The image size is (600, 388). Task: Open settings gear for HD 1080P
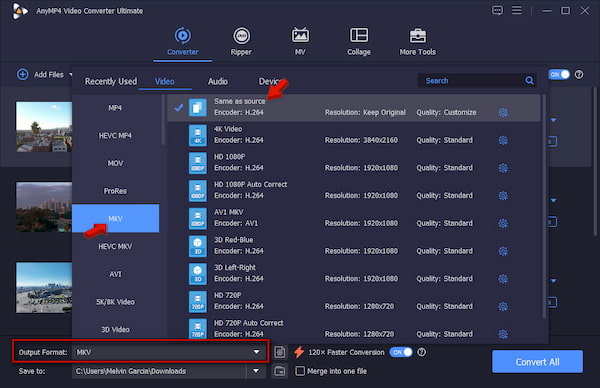[503, 168]
